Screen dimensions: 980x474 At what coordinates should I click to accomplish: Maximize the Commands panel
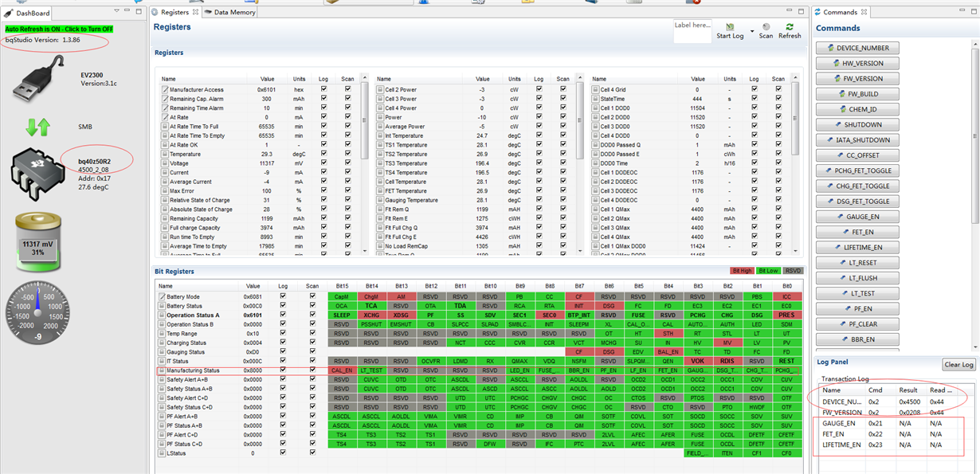[x=972, y=12]
